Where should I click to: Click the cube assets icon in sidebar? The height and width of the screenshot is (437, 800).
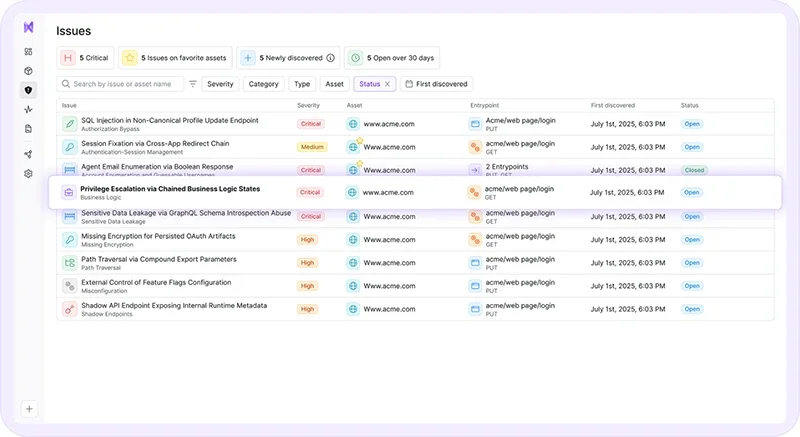(x=29, y=70)
